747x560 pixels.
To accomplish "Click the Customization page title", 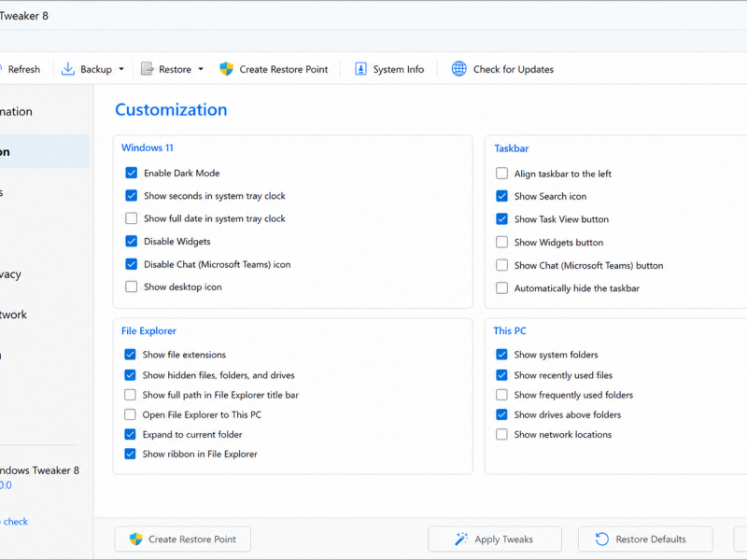I will point(171,109).
